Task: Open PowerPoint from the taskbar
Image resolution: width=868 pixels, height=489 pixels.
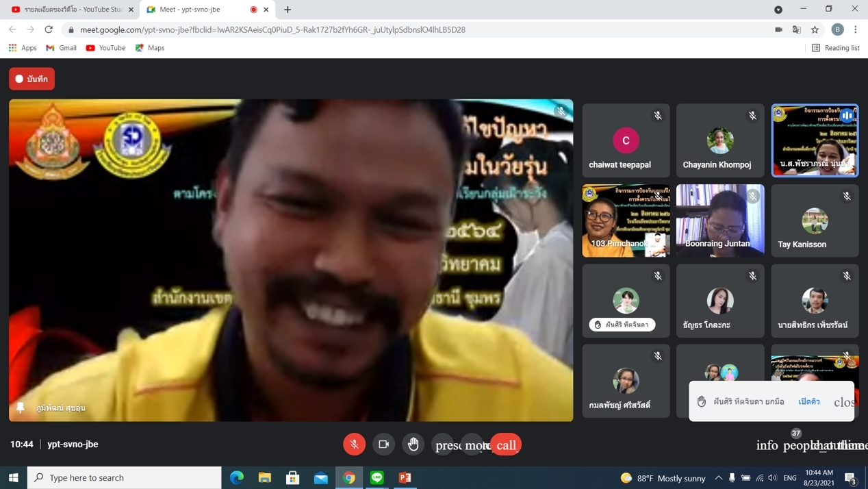Action: 405,477
